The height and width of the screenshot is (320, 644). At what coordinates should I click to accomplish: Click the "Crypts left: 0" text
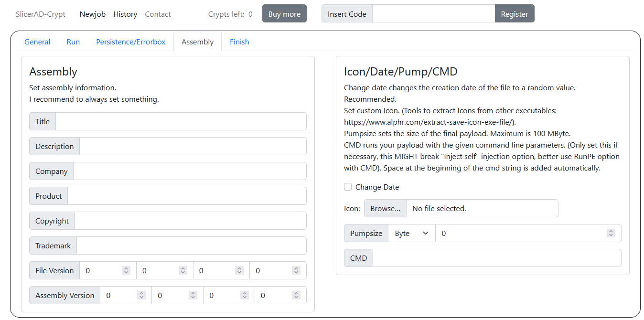[230, 14]
